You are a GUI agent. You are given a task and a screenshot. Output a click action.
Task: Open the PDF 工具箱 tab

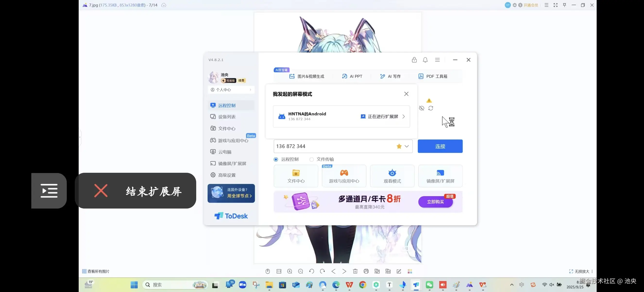click(433, 76)
